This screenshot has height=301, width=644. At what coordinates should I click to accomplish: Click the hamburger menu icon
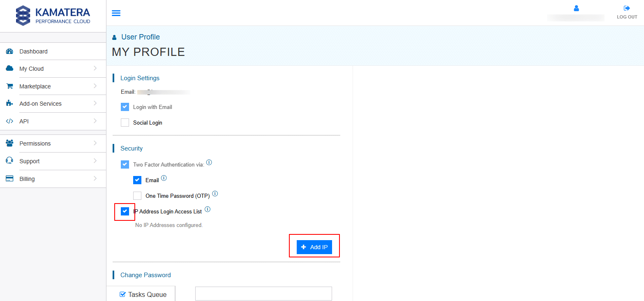[x=116, y=13]
